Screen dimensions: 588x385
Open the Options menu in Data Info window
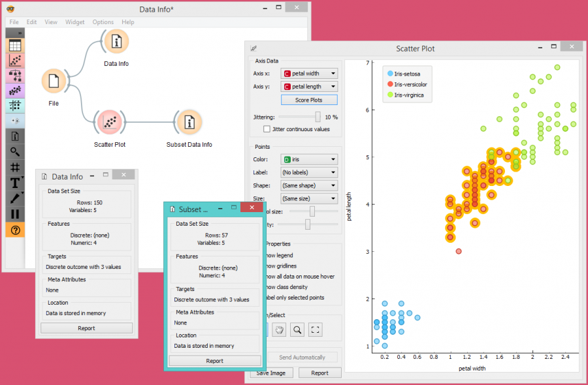(x=103, y=22)
